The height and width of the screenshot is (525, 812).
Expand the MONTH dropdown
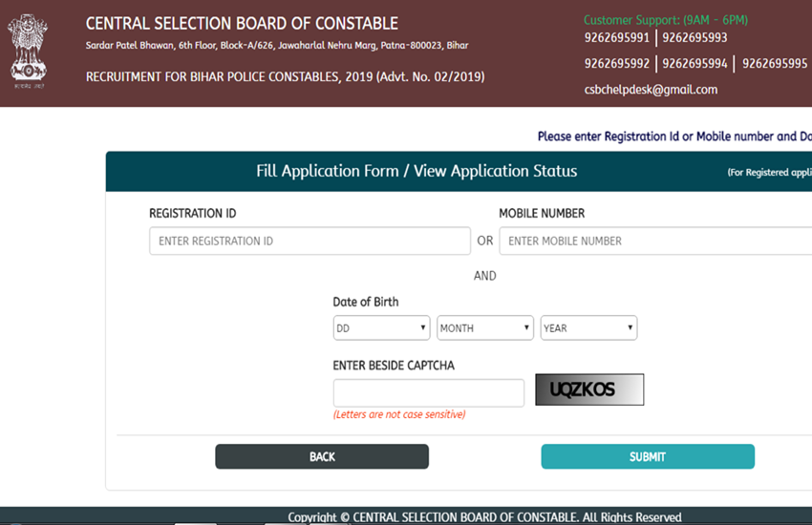coord(484,328)
